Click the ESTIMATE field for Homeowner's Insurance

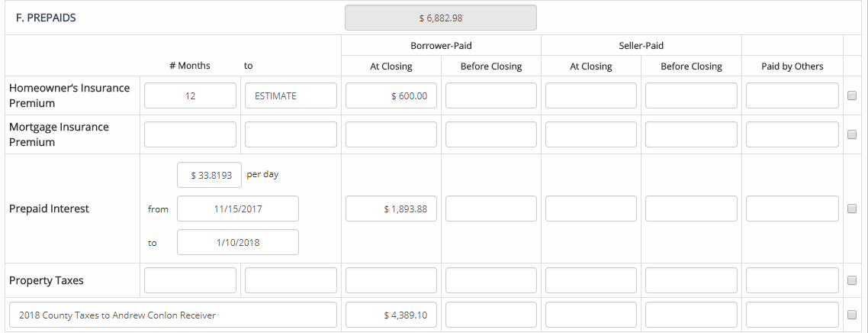point(291,95)
